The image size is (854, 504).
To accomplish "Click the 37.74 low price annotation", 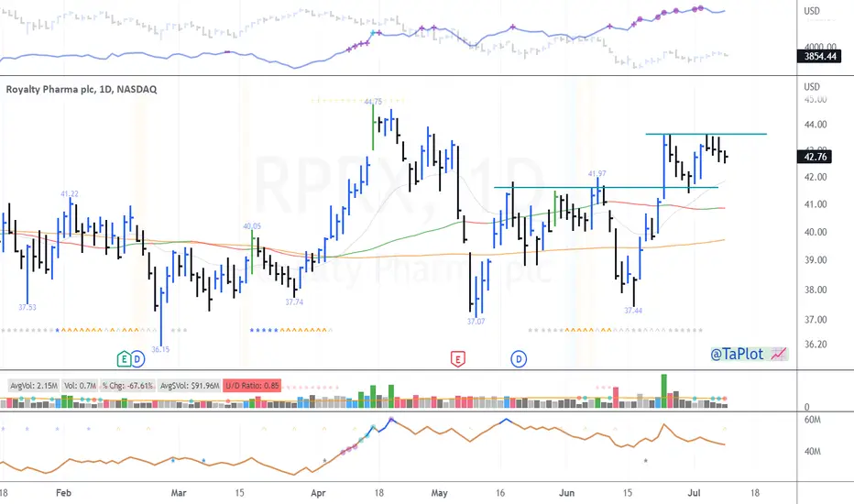I will coord(294,301).
